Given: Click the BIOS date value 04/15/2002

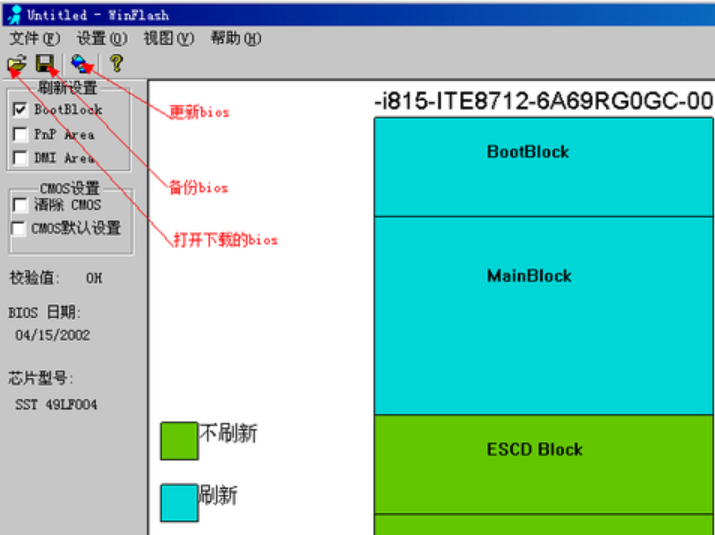Looking at the screenshot, I should 53,335.
